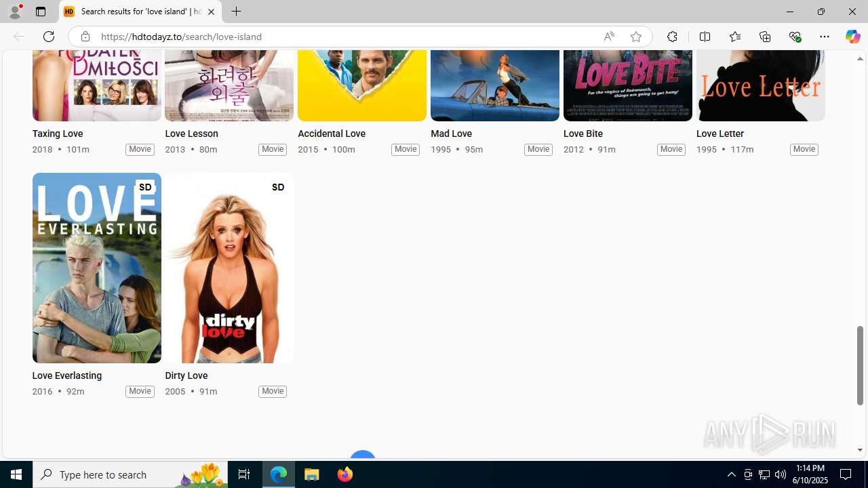
Task: Open Collections in toolbar
Action: pos(765,37)
